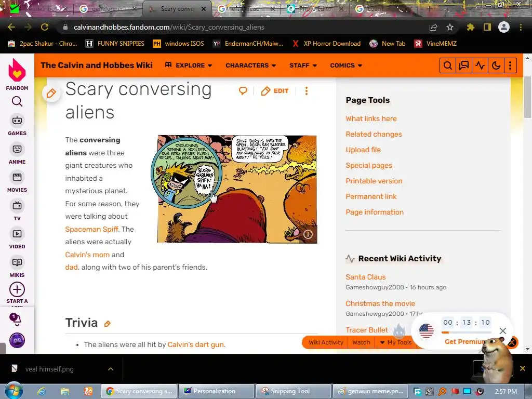
Task: Expand the COMICS dropdown menu
Action: (346, 65)
